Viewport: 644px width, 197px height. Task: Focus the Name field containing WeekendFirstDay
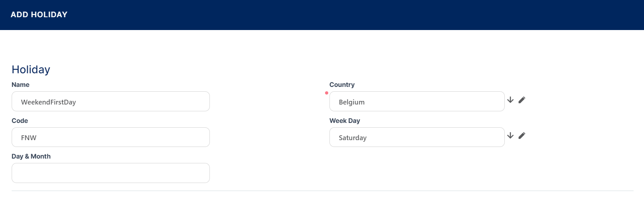coord(111,102)
